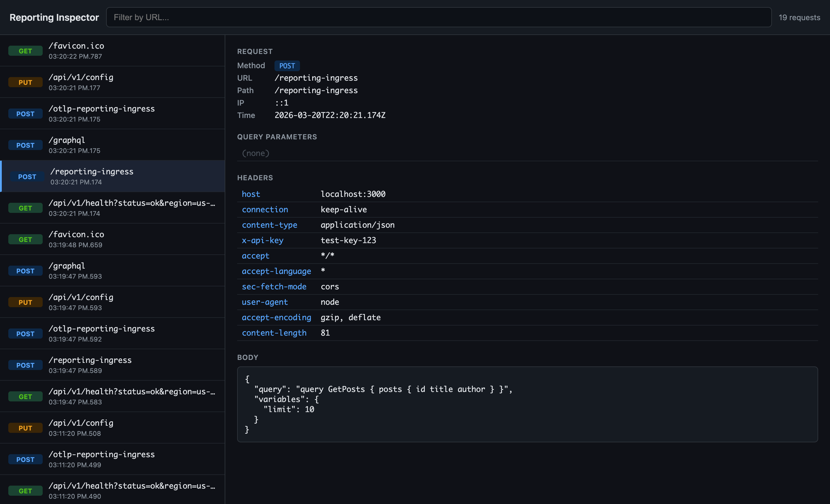The height and width of the screenshot is (504, 830).
Task: Open the PUT /api/v1/config request at 03:20:21
Action: 112,82
